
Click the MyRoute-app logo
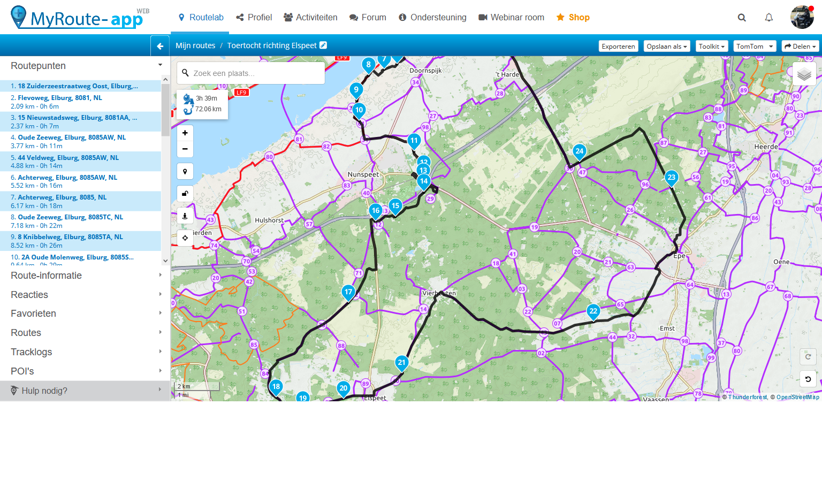click(x=80, y=18)
